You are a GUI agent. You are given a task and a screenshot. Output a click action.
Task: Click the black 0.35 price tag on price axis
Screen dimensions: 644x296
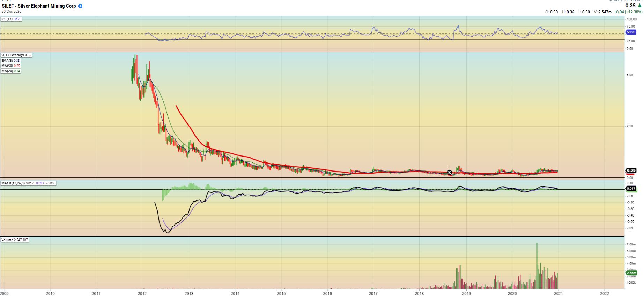[631, 170]
